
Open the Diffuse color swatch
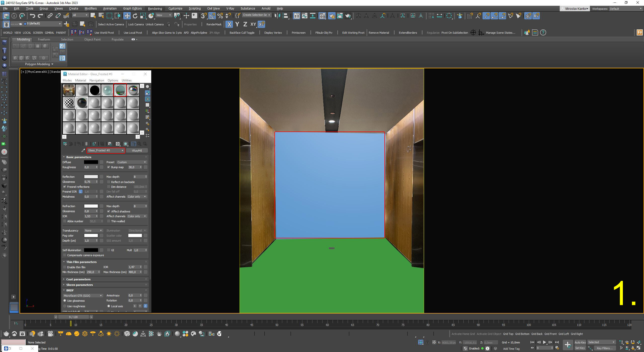coord(91,162)
